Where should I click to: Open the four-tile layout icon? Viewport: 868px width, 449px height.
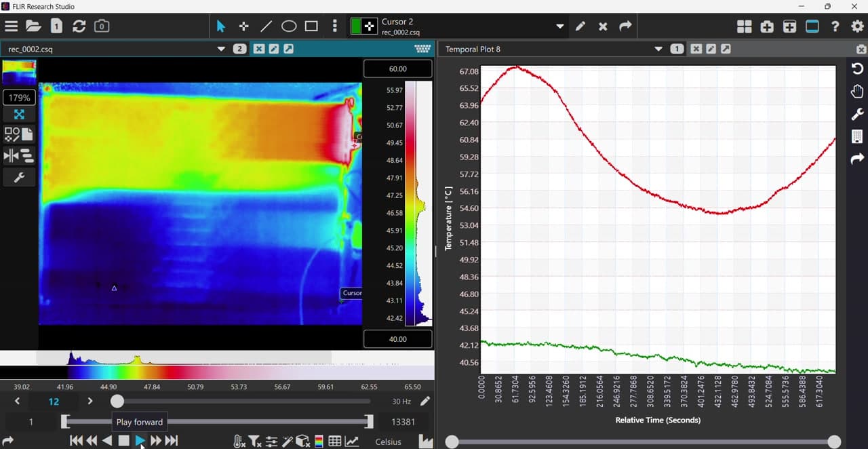(745, 26)
